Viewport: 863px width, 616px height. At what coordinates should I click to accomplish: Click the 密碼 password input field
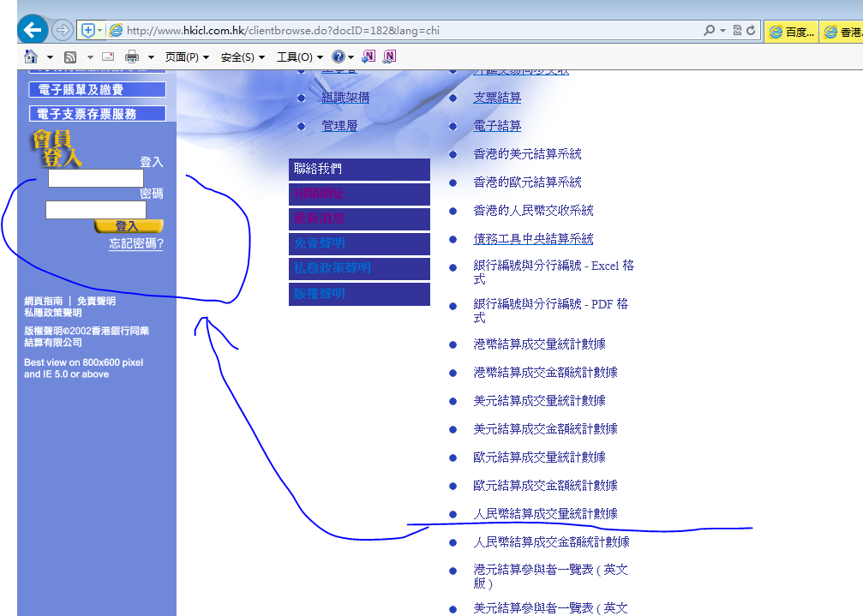tap(96, 210)
